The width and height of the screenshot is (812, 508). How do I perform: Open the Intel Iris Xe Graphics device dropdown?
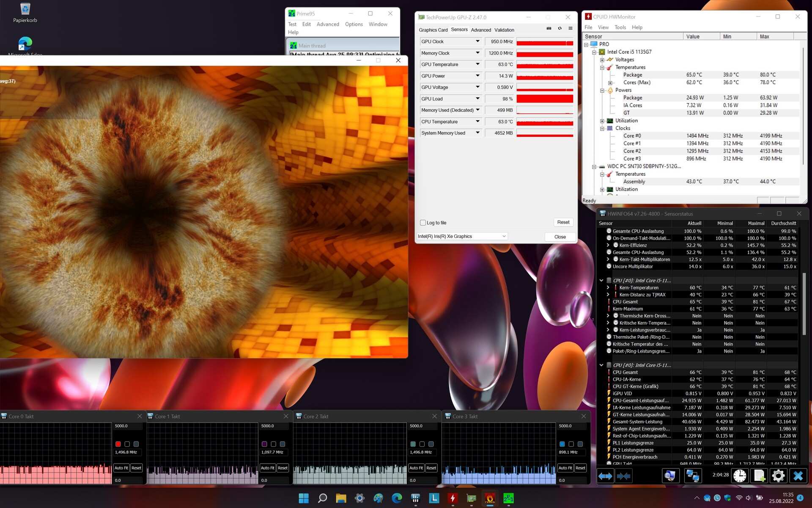[x=504, y=236]
